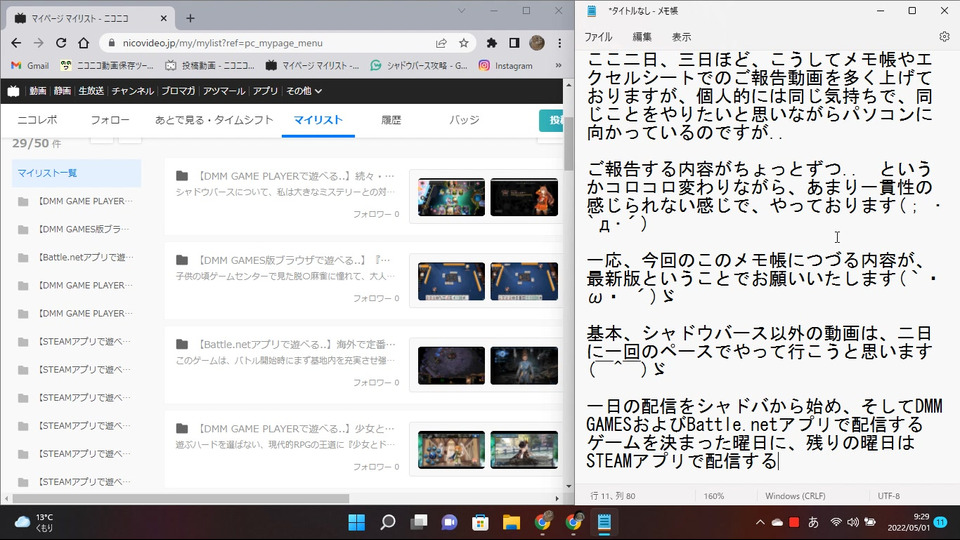Click the folder icon of Battle.net mylist card

tap(182, 344)
